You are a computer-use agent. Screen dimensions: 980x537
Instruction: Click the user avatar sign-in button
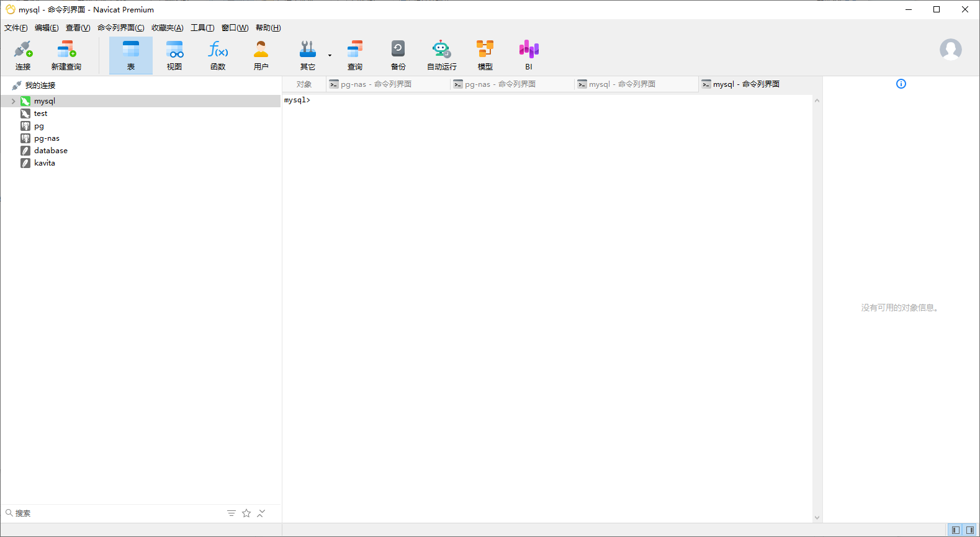[950, 50]
